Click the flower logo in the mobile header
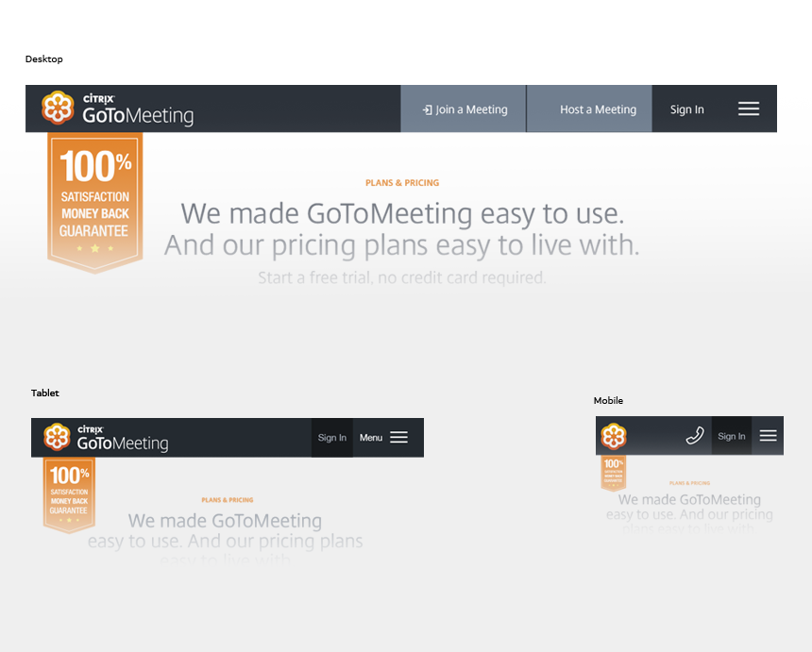Image resolution: width=812 pixels, height=652 pixels. 614,436
